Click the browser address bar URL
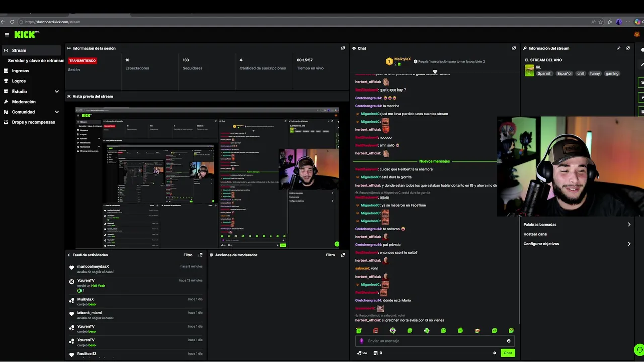Viewport: 644px width, 362px height. click(x=53, y=22)
